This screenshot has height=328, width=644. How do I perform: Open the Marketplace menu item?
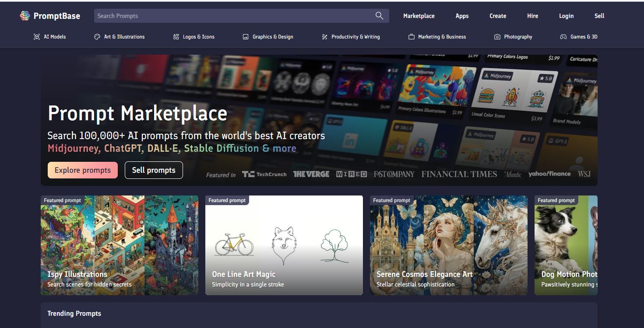tap(419, 16)
